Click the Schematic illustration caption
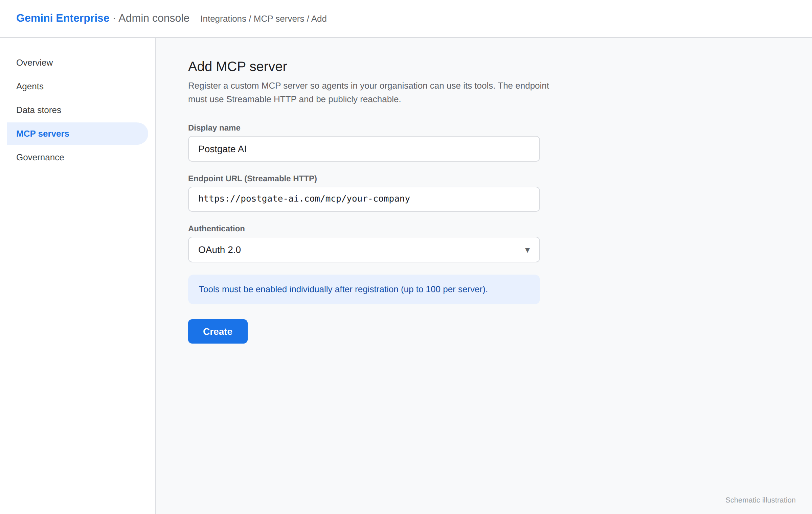 coord(760,500)
